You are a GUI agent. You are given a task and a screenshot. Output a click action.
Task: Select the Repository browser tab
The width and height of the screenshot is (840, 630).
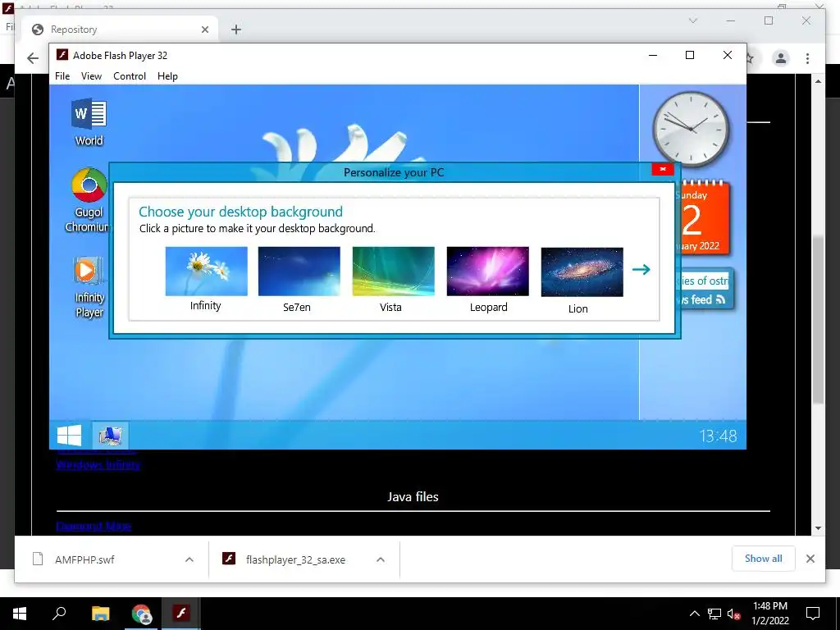pyautogui.click(x=120, y=30)
